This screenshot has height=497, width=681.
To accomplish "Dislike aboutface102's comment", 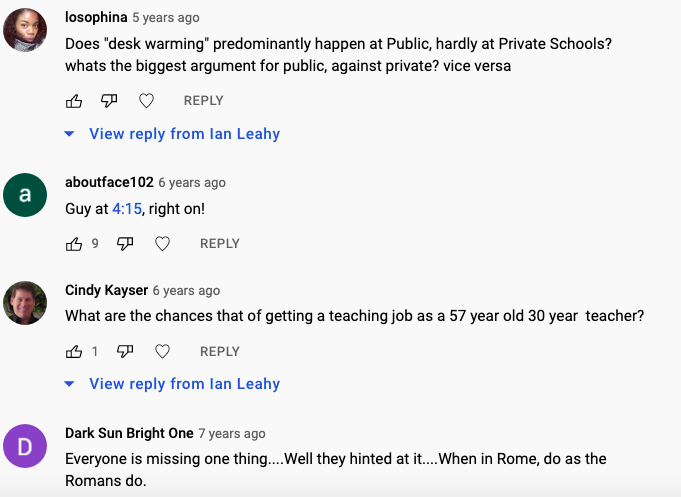I will coord(126,244).
